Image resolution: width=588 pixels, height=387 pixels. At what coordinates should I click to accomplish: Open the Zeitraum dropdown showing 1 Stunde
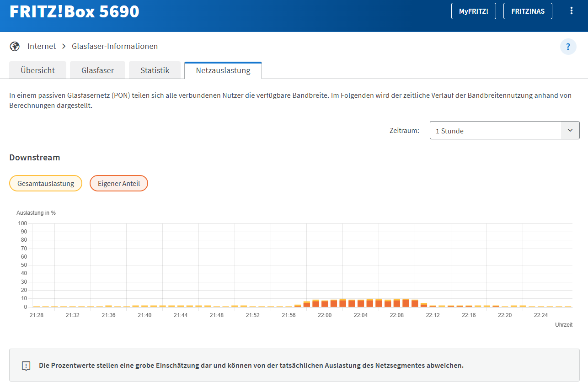point(504,130)
